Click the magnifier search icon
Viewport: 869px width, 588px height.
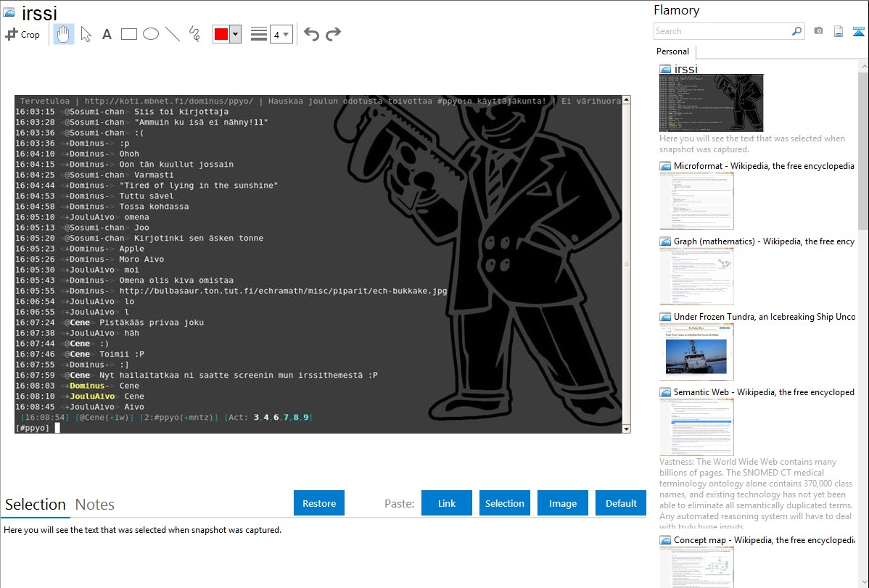[x=796, y=31]
